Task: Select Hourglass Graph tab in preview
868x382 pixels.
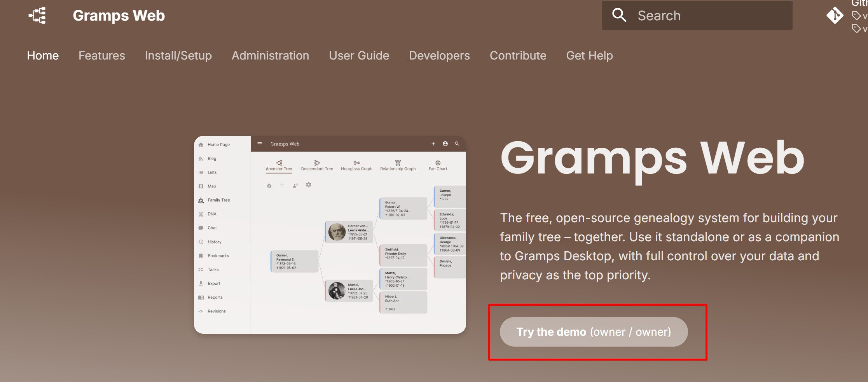Action: [x=356, y=166]
